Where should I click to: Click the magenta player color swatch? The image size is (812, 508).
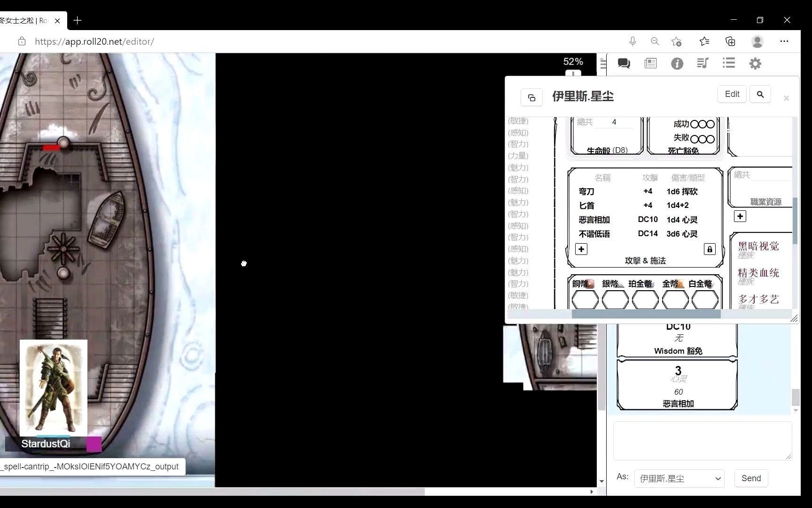[x=94, y=444]
